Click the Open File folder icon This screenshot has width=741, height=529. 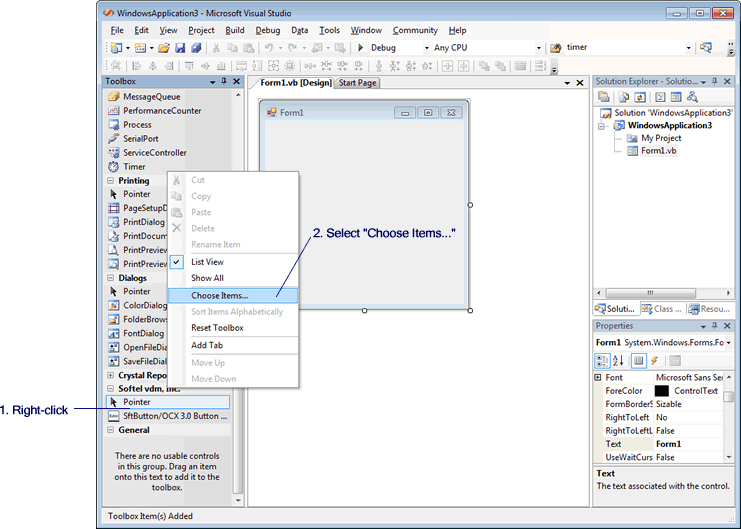coord(163,48)
